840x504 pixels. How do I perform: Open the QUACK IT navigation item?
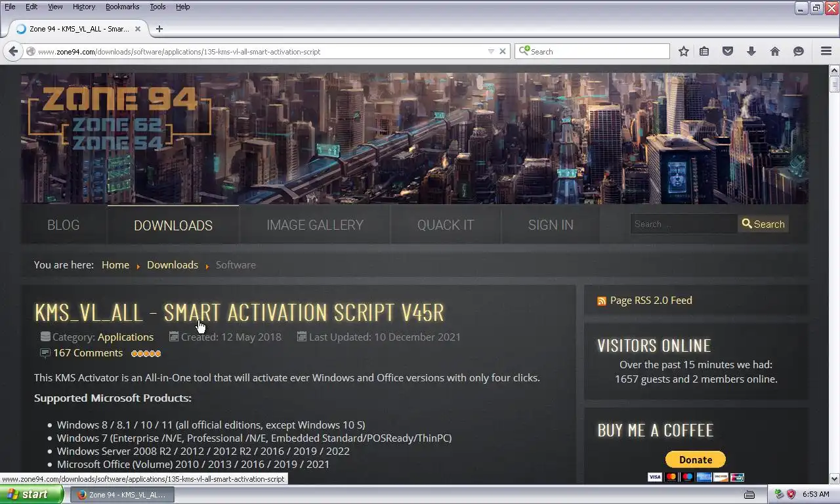446,225
